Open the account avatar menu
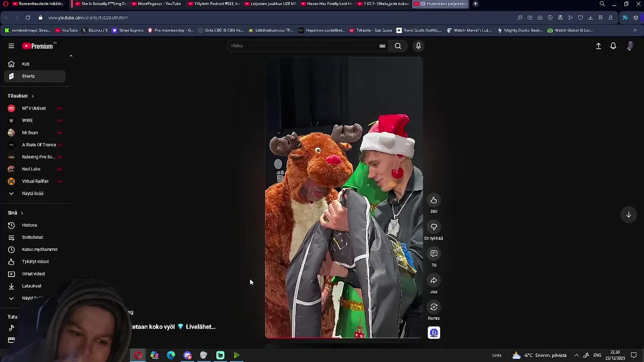Image resolution: width=644 pixels, height=362 pixels. click(x=630, y=46)
